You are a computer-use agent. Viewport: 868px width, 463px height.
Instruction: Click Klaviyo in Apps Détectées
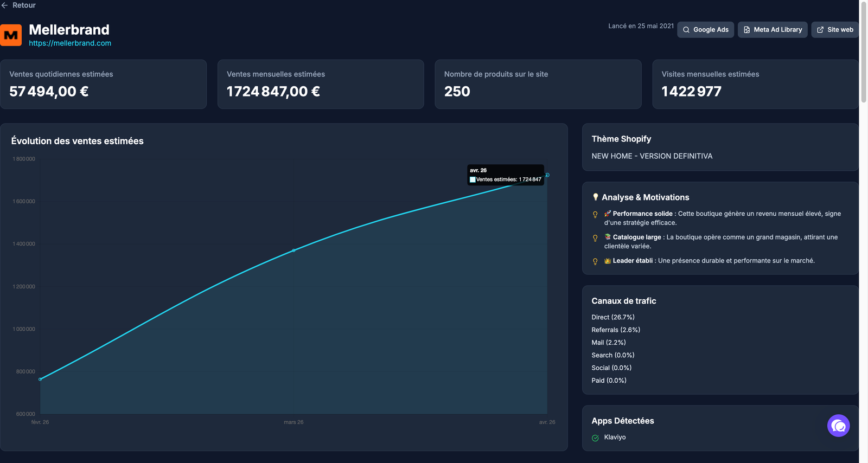615,437
